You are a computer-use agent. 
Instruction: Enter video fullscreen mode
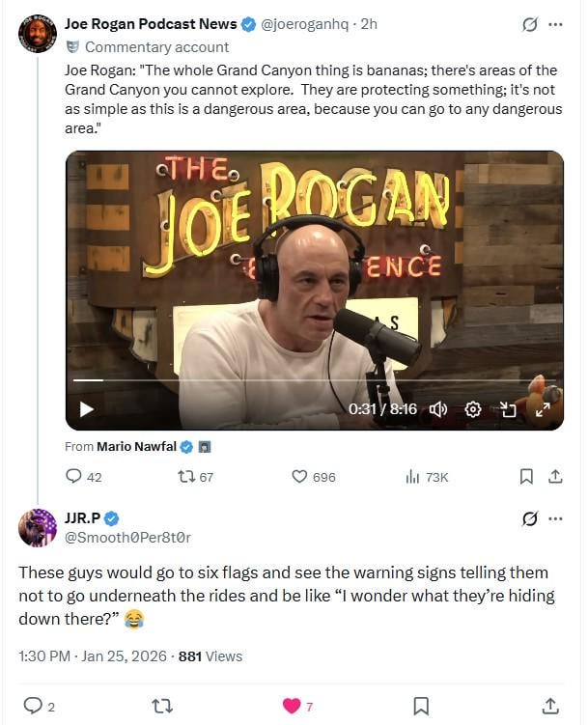pos(543,409)
